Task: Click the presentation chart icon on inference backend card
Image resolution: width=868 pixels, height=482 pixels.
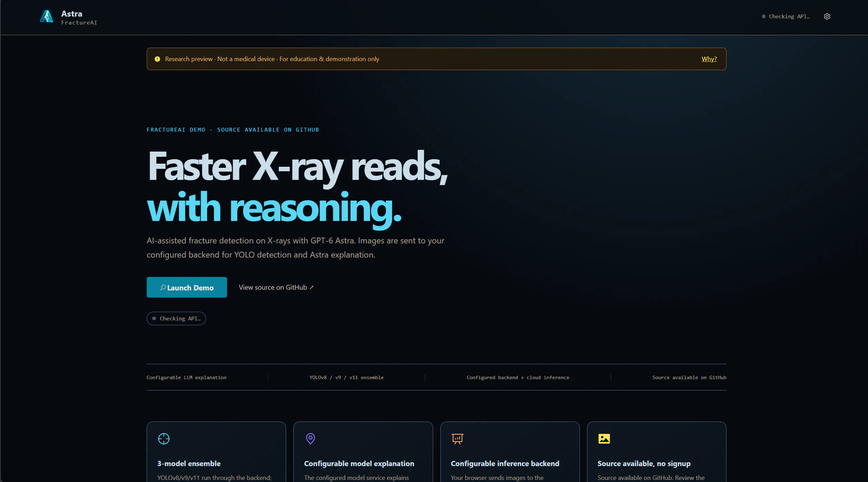Action: click(x=457, y=439)
